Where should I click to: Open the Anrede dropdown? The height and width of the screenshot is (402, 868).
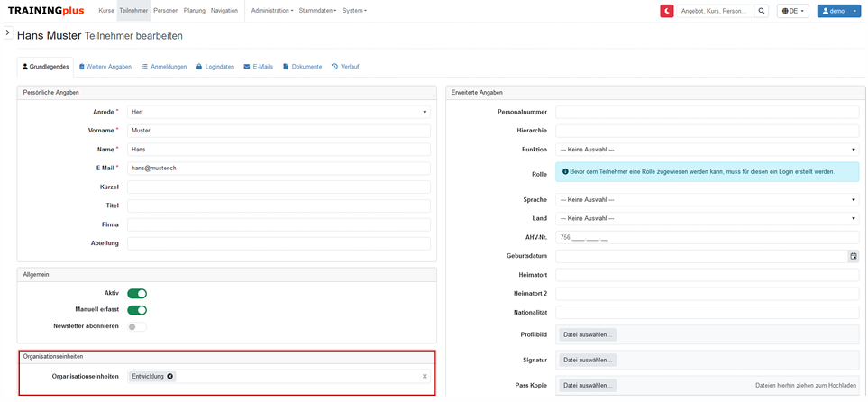279,112
